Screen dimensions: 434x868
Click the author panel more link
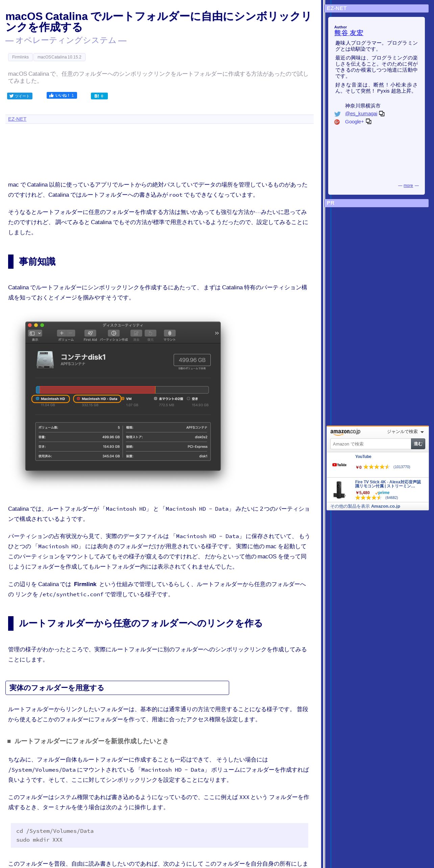coord(408,186)
